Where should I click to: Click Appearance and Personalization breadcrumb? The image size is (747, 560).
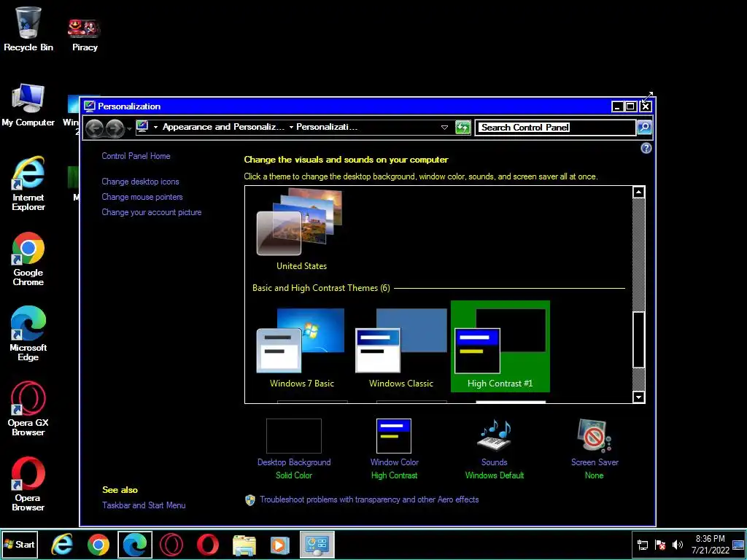click(223, 127)
